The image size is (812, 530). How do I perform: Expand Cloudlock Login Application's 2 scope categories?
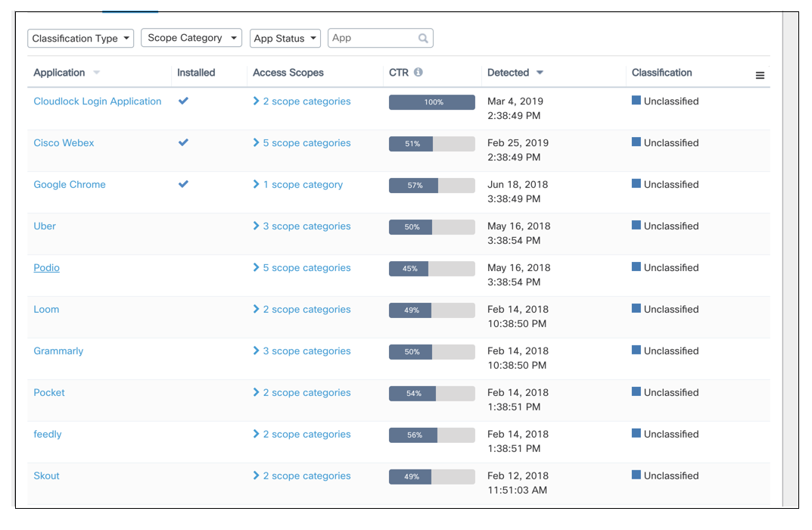(x=301, y=101)
